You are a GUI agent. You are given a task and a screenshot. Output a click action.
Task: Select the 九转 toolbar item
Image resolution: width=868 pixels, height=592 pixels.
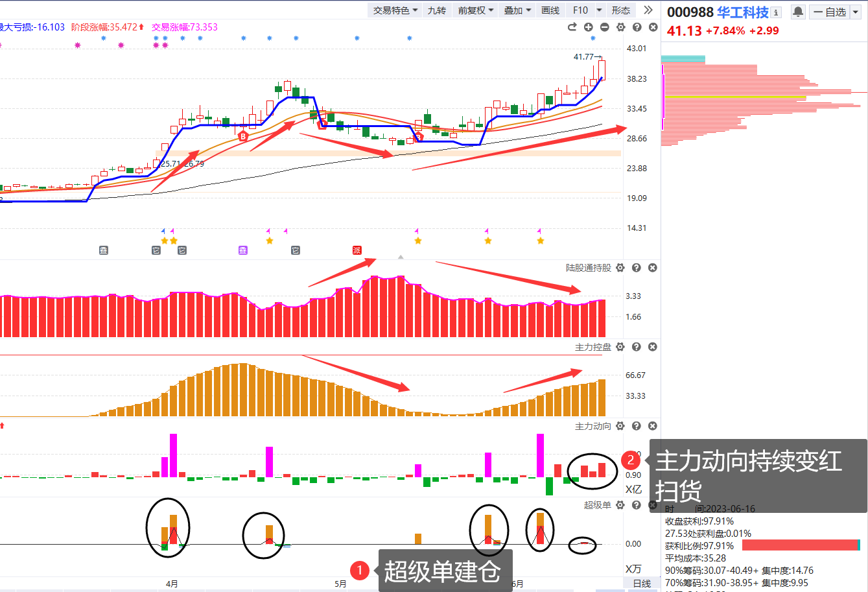436,10
